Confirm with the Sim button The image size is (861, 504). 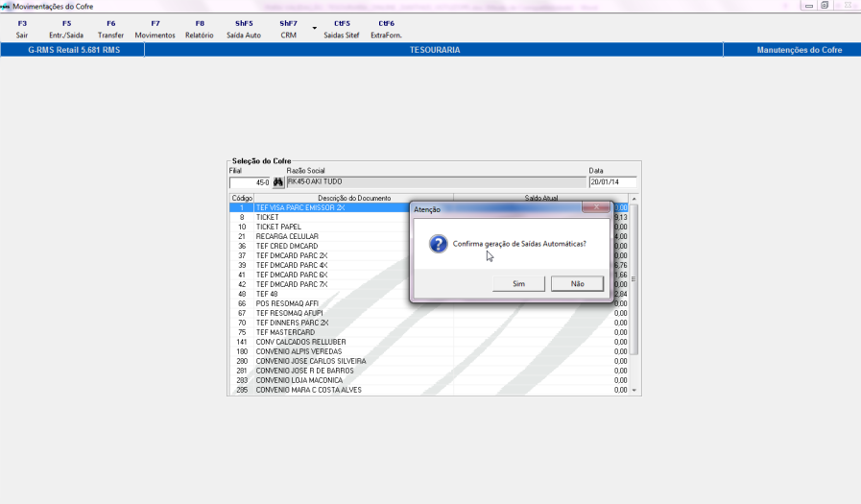(x=519, y=284)
